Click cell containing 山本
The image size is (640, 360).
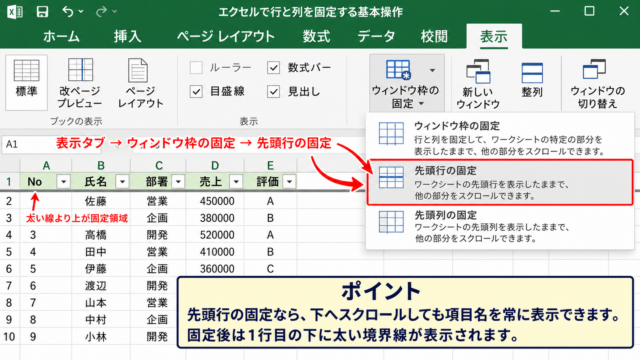tap(101, 303)
